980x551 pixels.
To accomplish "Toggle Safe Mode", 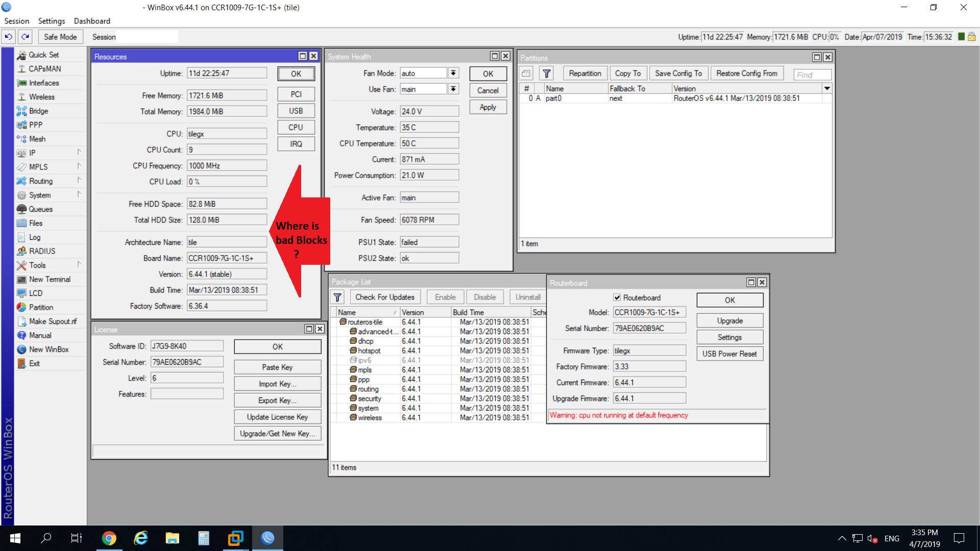I will [60, 37].
